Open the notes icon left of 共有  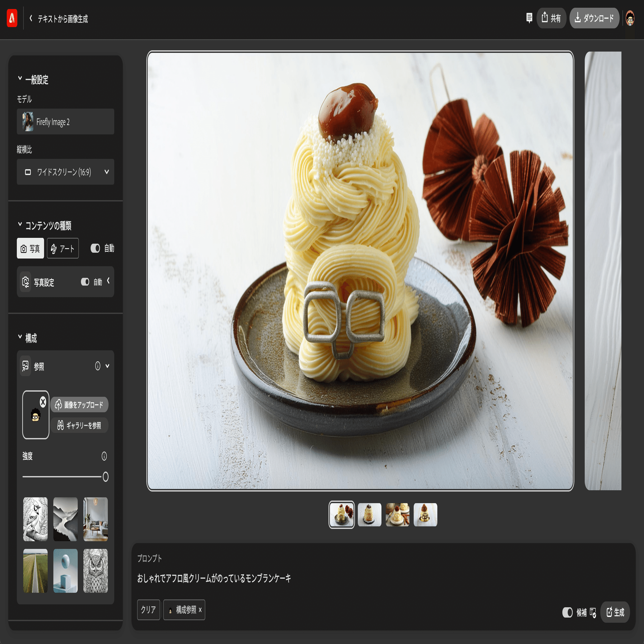tap(529, 18)
